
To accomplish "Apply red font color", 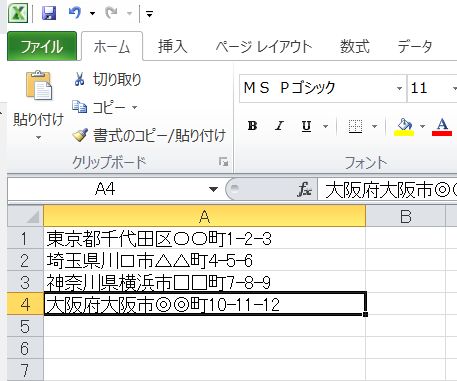I will click(442, 127).
